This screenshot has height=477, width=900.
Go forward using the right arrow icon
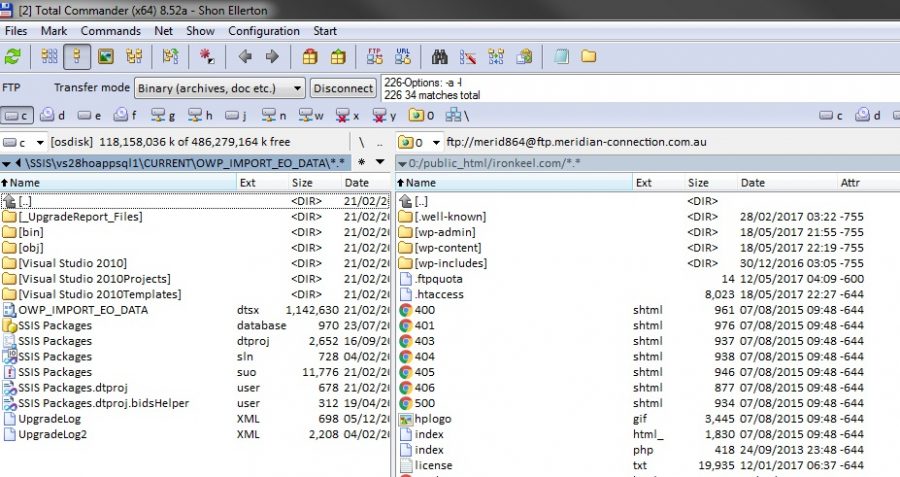pyautogui.click(x=272, y=56)
